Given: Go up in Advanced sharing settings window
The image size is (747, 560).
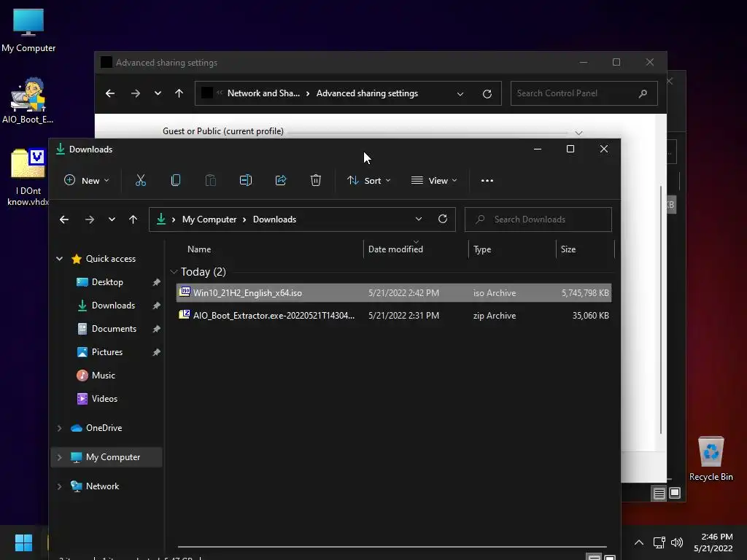Looking at the screenshot, I should (x=179, y=93).
